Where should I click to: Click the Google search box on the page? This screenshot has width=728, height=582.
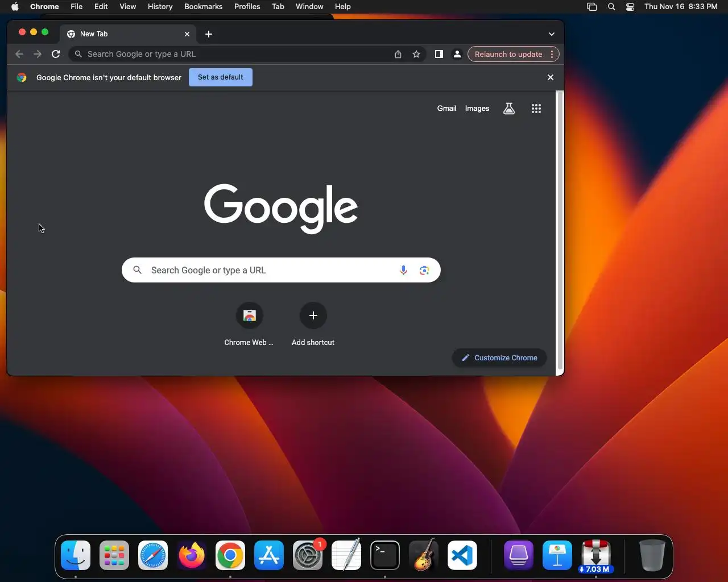point(281,271)
